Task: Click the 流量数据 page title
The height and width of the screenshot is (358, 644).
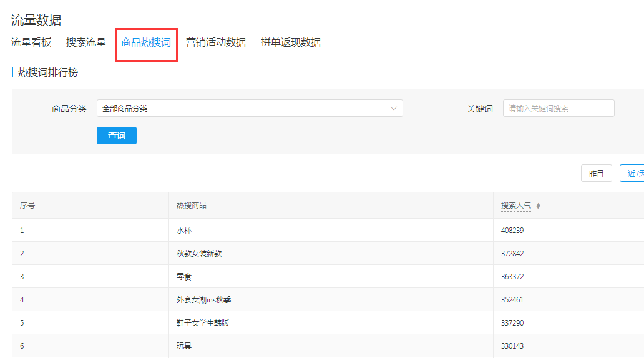Action: pos(36,20)
